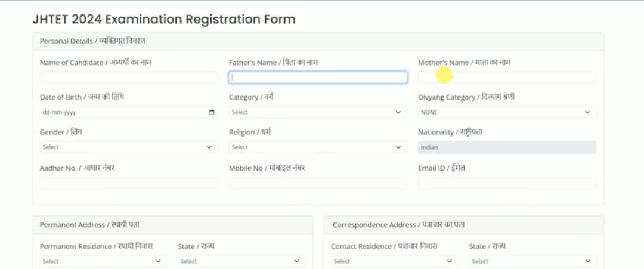This screenshot has width=644, height=269.
Task: Click the Nationality field showing Indian
Action: 507,147
